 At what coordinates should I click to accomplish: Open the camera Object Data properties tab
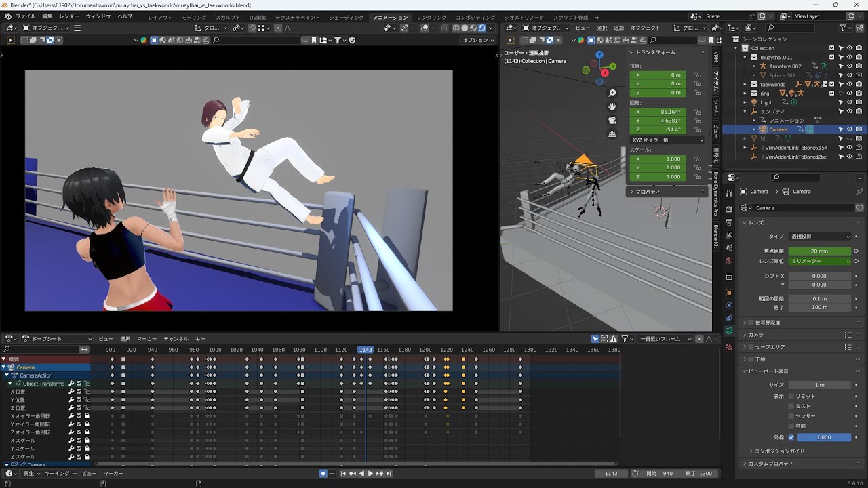(x=729, y=331)
